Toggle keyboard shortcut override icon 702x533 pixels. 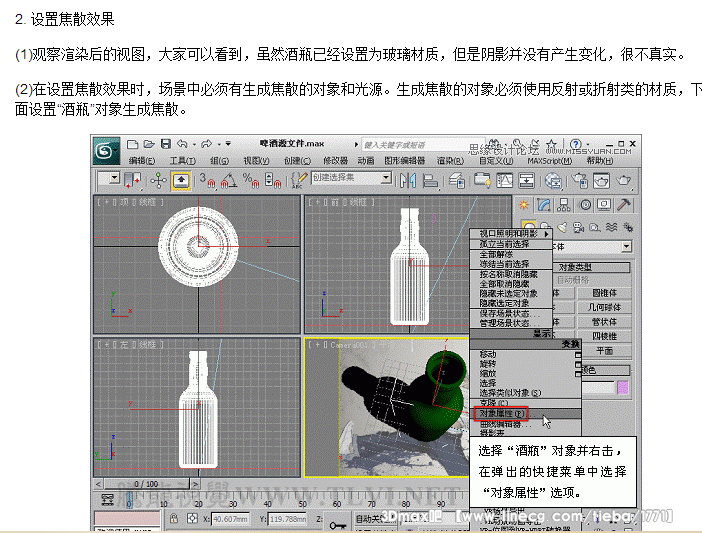[181, 181]
